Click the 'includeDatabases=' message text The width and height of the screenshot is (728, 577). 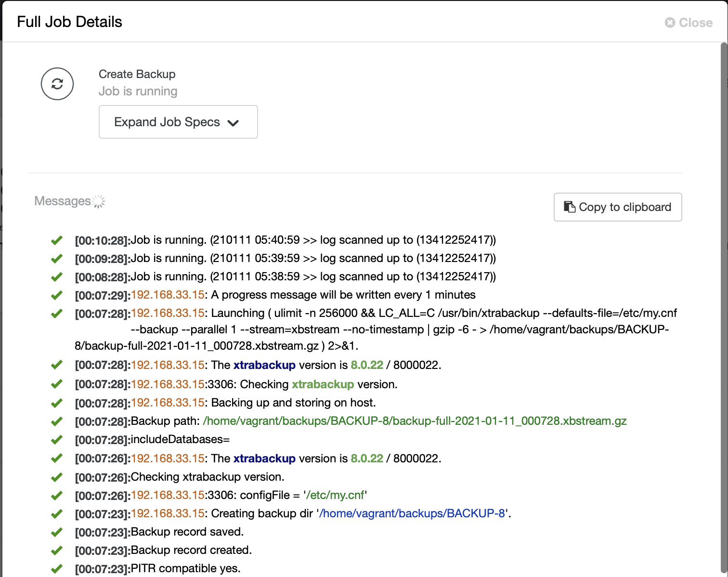181,439
